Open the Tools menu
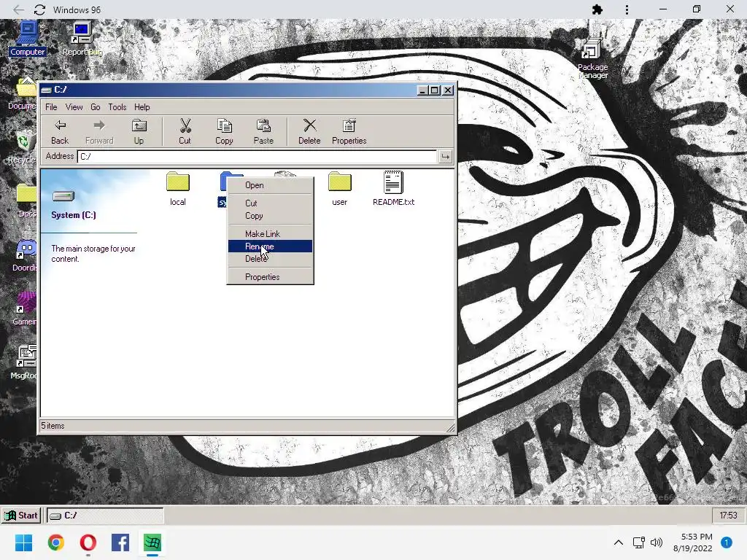747x560 pixels. [x=117, y=107]
